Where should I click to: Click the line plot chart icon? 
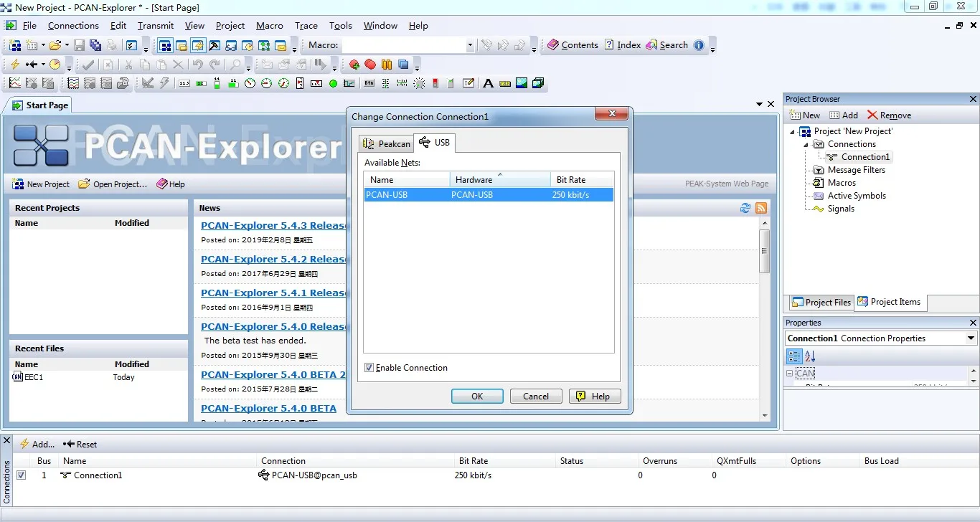coord(15,83)
